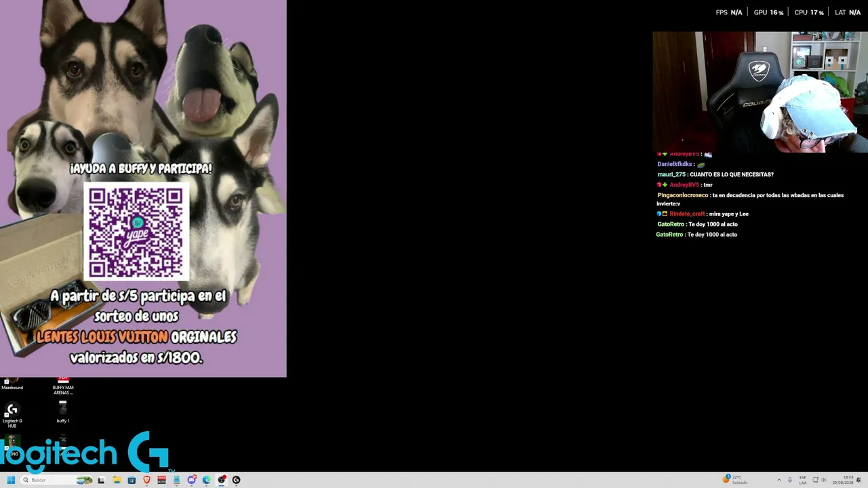Viewport: 868px width, 488px height.
Task: Expand the hidden system tray icons
Action: tap(778, 480)
